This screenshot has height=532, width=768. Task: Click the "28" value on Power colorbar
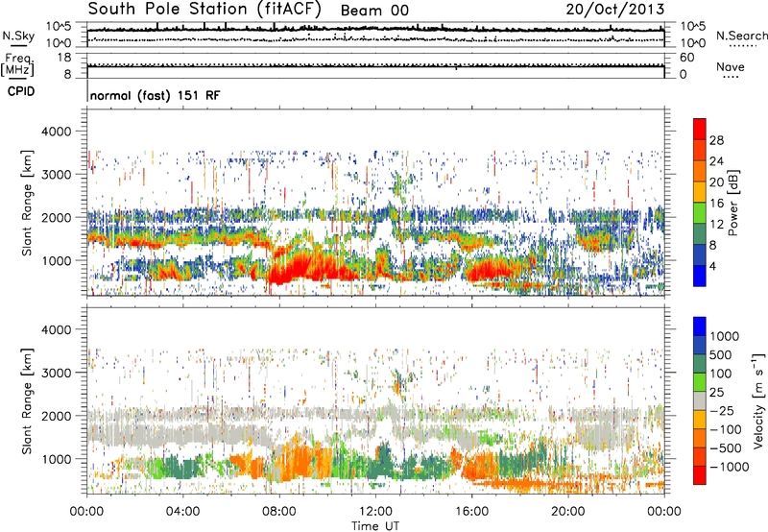pos(716,140)
